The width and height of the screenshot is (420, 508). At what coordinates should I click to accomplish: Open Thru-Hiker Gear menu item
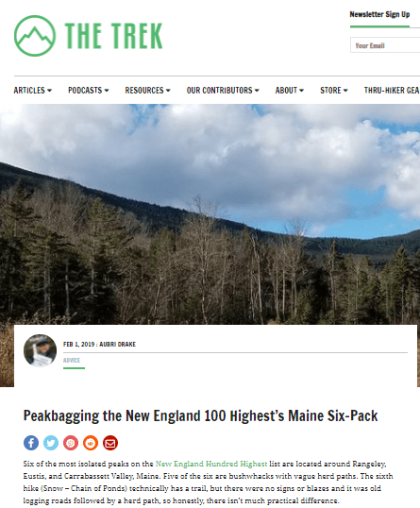[392, 91]
